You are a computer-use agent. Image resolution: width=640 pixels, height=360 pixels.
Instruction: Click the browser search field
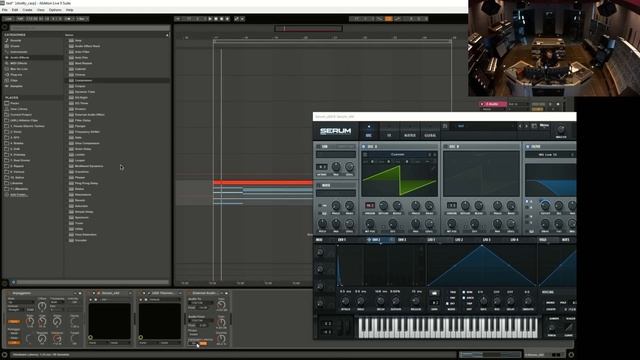click(x=90, y=28)
